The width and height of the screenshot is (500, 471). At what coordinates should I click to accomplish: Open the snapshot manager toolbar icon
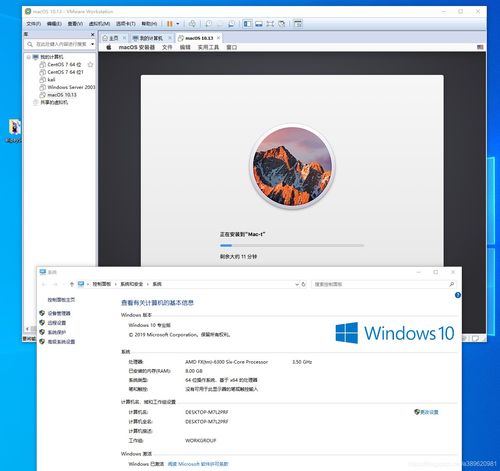coord(231,24)
